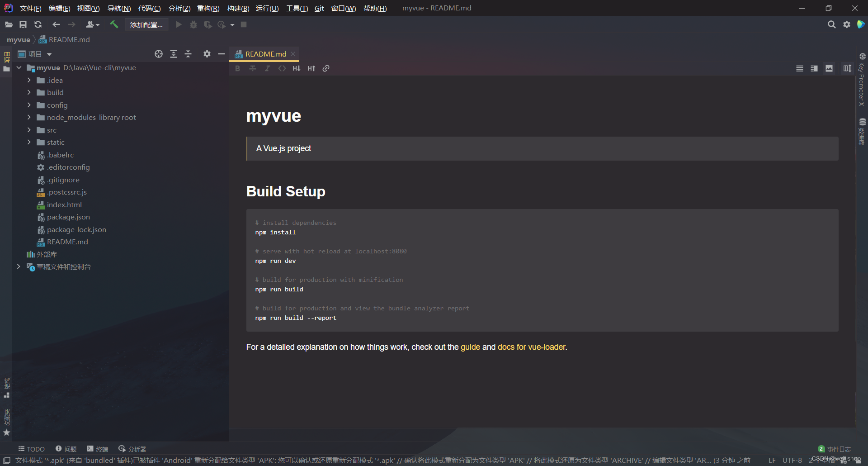Viewport: 868px width, 466px height.
Task: Open Key Promoter X side panel
Action: click(862, 80)
